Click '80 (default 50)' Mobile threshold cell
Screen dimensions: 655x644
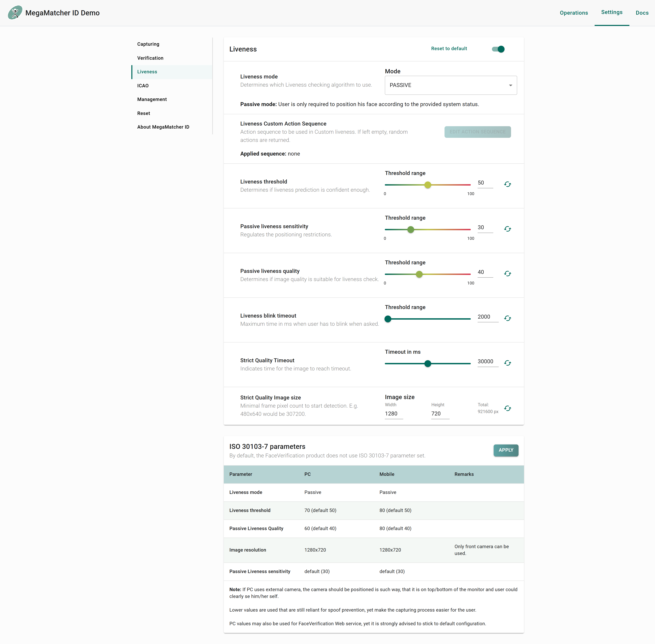(395, 510)
